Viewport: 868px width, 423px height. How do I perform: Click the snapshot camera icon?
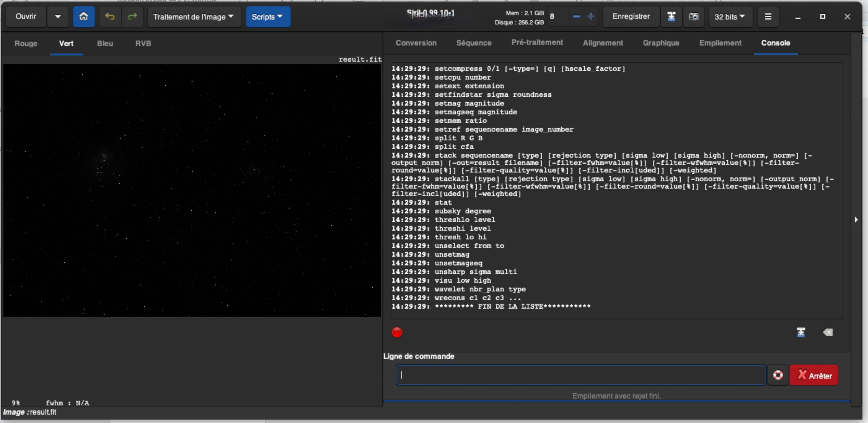694,16
